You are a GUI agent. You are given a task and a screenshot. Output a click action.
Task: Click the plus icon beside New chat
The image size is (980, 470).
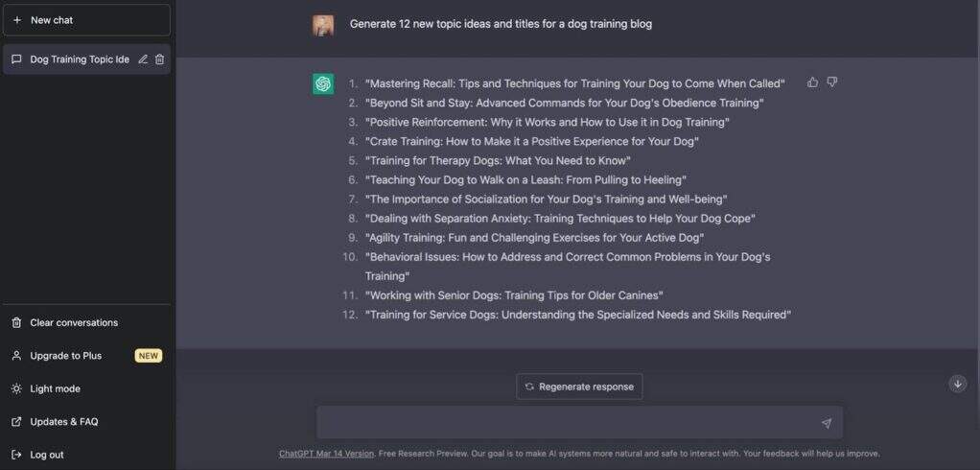pos(17,20)
